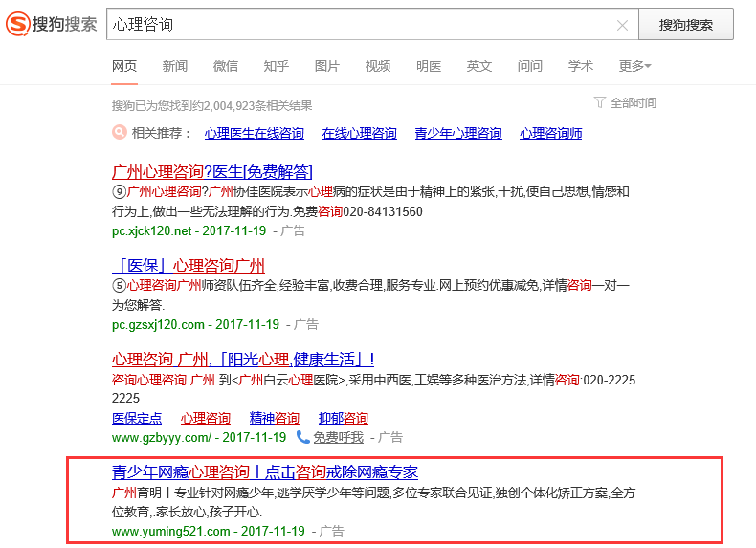Click the 心理咨询 sublink under gzbyyy result
Viewport: 756px width, 548px height.
click(x=206, y=418)
